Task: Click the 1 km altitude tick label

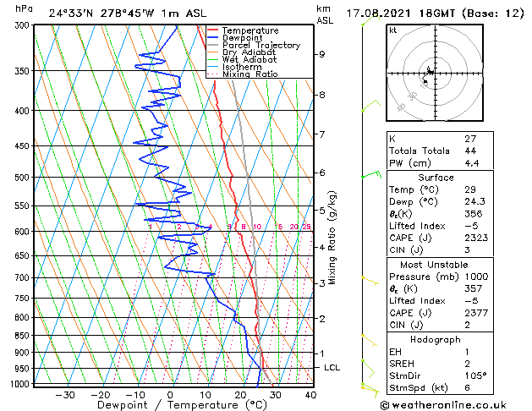Action: pos(322,353)
